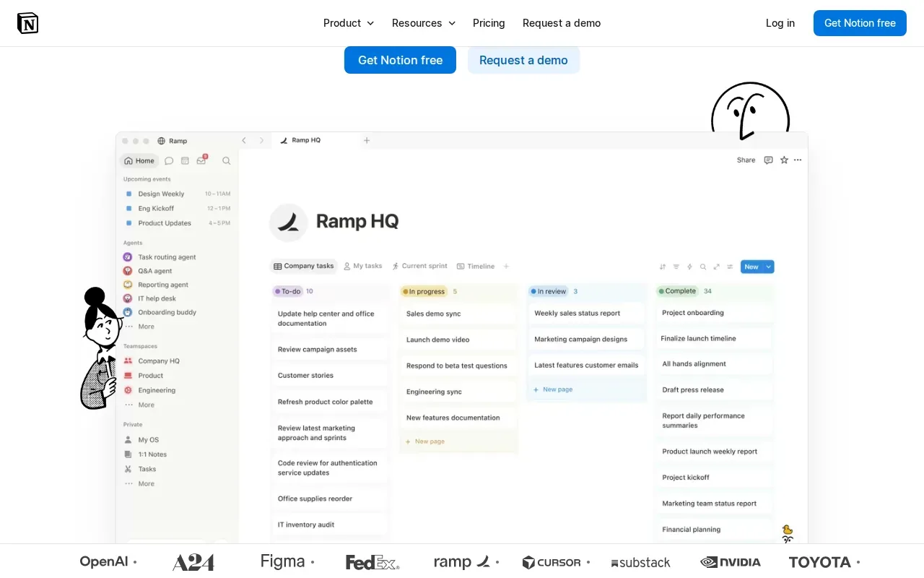Switch to the Timeline tab
924x578 pixels.
476,266
